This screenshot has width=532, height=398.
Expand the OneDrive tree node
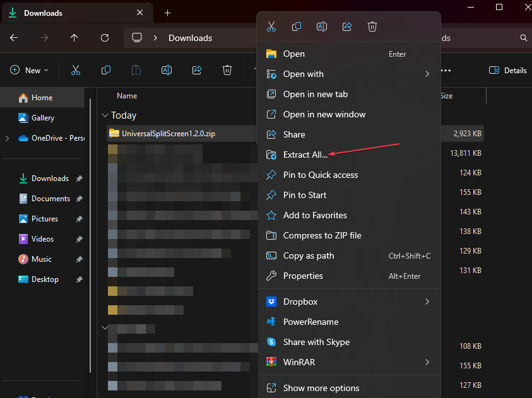(7, 138)
